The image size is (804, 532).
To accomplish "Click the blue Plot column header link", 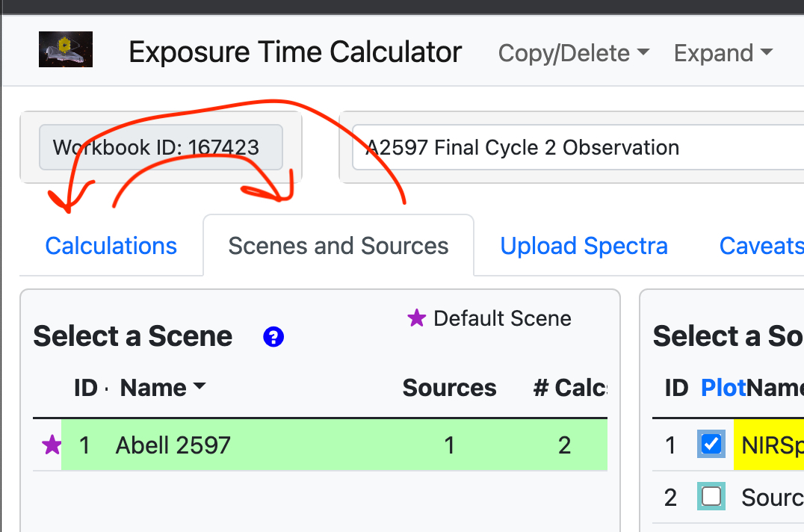I will tap(723, 387).
